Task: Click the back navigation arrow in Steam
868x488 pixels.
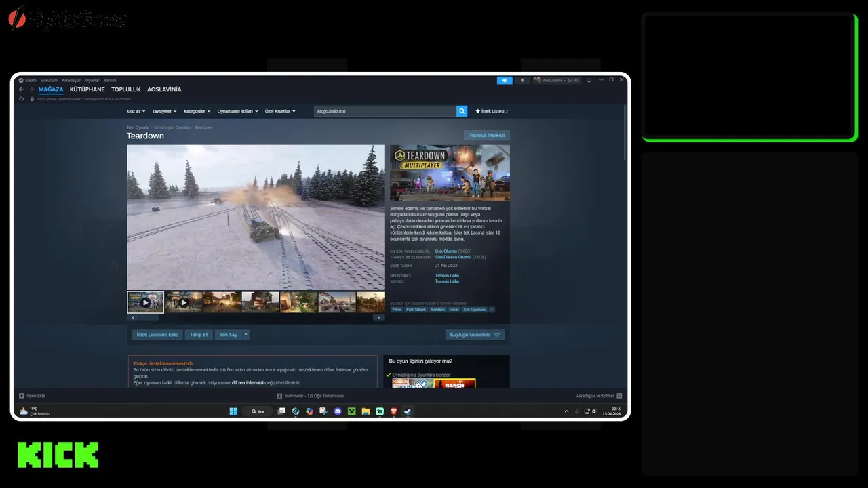Action: (22, 89)
